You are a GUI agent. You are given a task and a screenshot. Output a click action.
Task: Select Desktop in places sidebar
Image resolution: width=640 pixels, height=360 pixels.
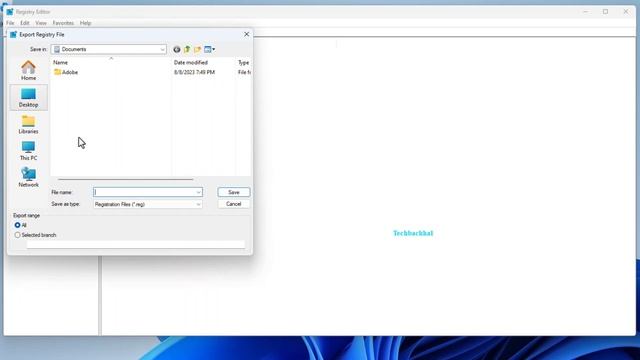point(28,98)
